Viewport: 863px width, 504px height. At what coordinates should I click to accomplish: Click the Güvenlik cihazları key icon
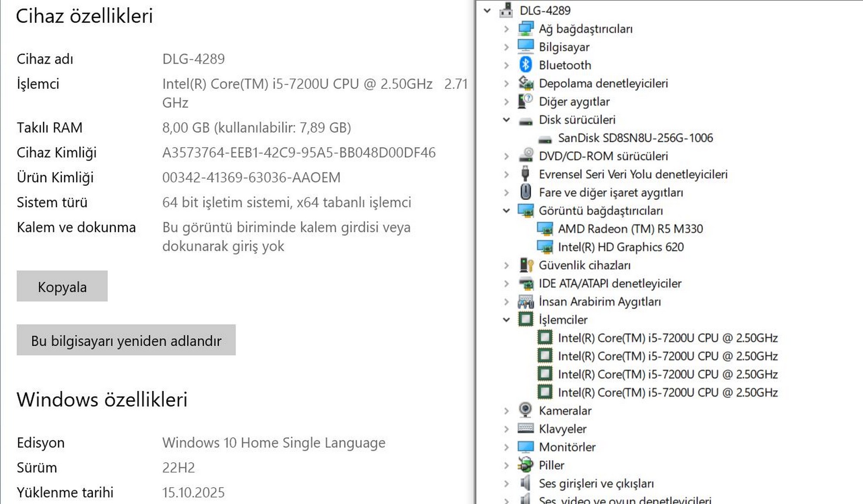pyautogui.click(x=525, y=265)
